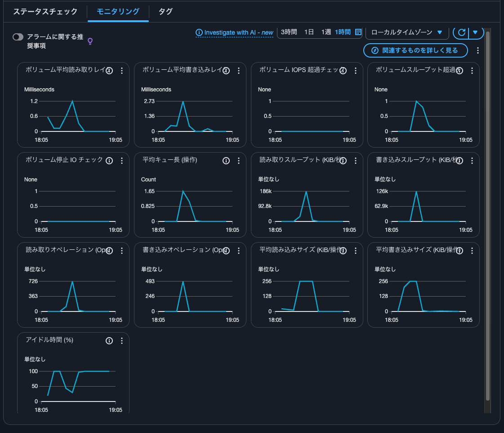Open three-dot menu on 書き込みオペレーション chart
The height and width of the screenshot is (433, 504).
click(x=238, y=251)
